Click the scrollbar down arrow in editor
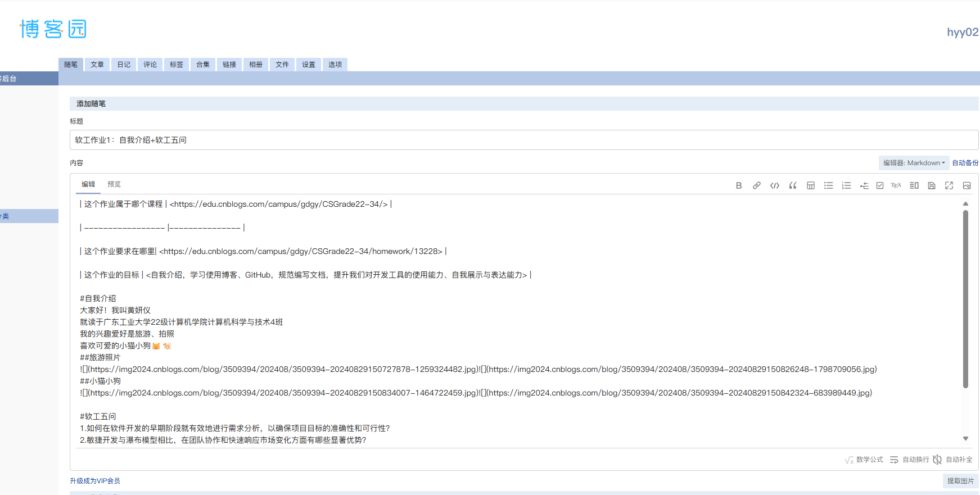980x495 pixels. [x=965, y=439]
